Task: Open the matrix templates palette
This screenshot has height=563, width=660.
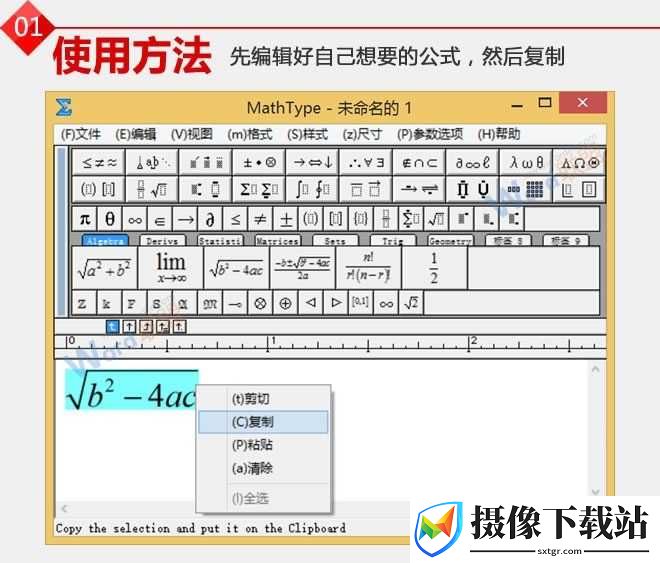Action: click(x=526, y=189)
